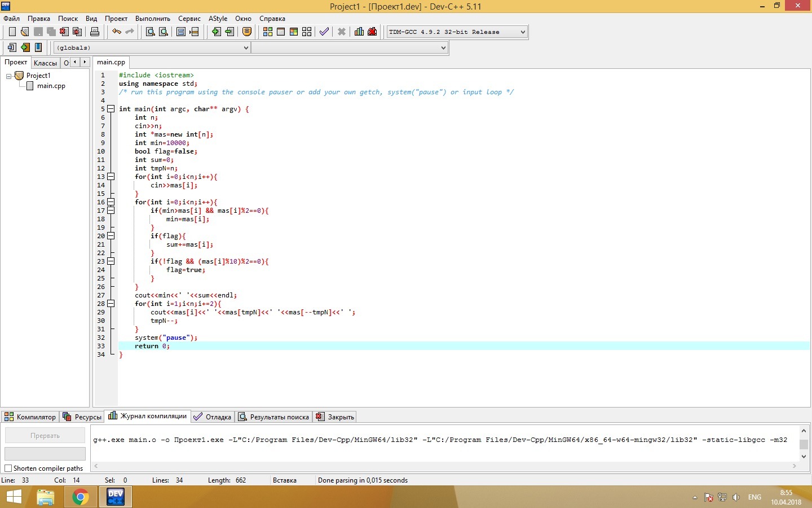Open Chrome from the Windows taskbar
Viewport: 812px width, 508px height.
[80, 497]
